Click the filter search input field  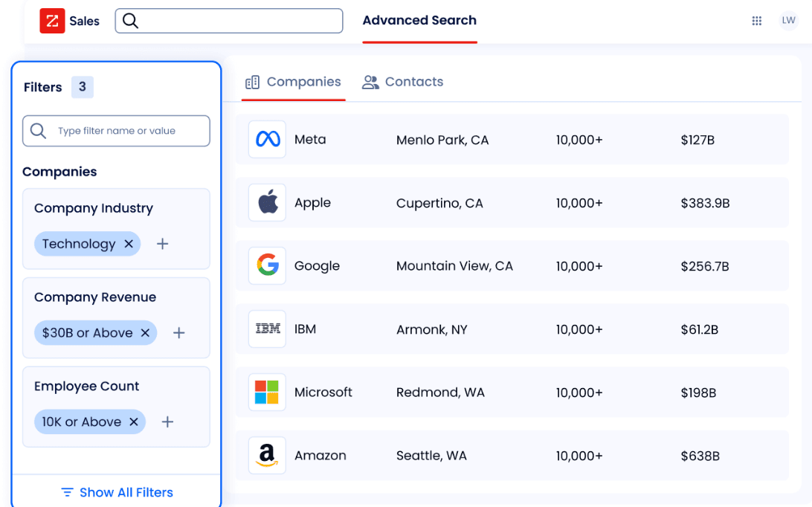pos(116,130)
